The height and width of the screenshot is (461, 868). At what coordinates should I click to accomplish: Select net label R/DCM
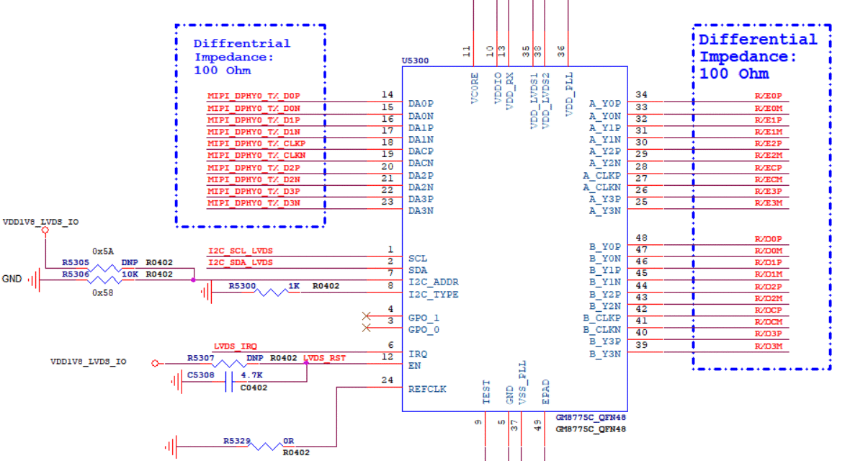pos(768,322)
